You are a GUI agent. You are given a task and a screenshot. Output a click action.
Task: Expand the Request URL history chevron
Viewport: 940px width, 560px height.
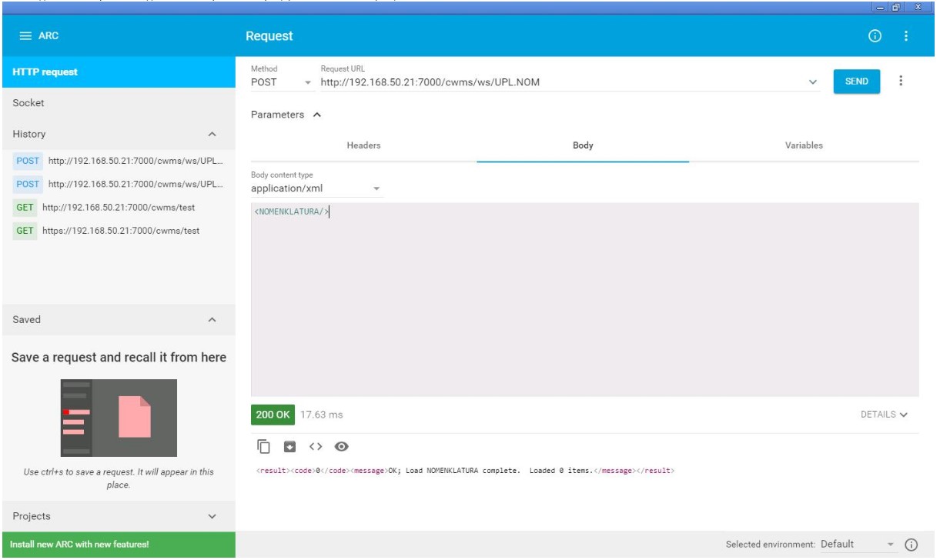(x=813, y=82)
